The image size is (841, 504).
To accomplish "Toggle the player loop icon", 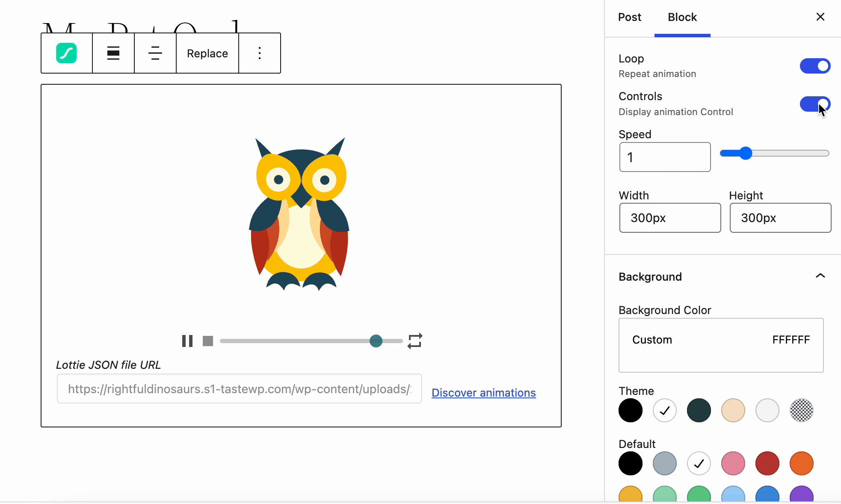I will pyautogui.click(x=415, y=341).
